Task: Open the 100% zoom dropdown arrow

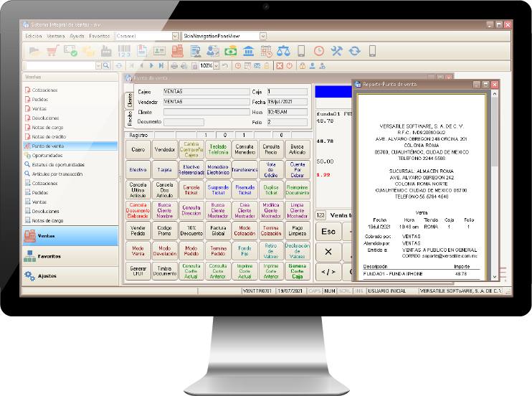Action: (x=216, y=66)
